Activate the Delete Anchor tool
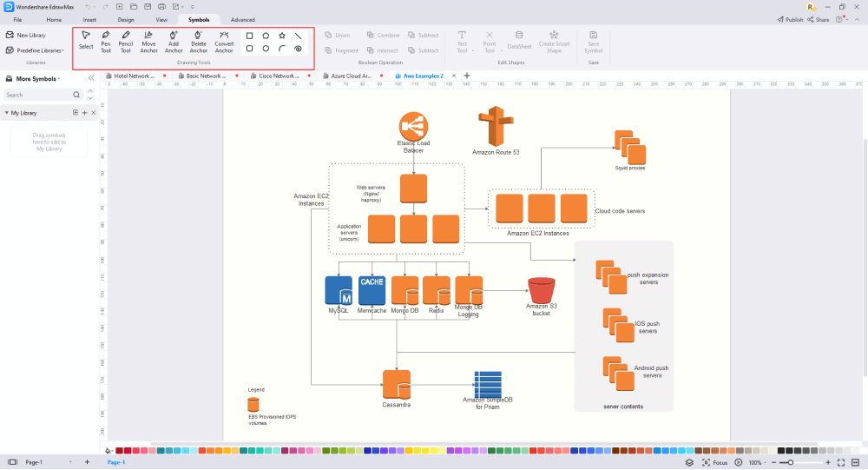This screenshot has height=470, width=868. point(198,42)
